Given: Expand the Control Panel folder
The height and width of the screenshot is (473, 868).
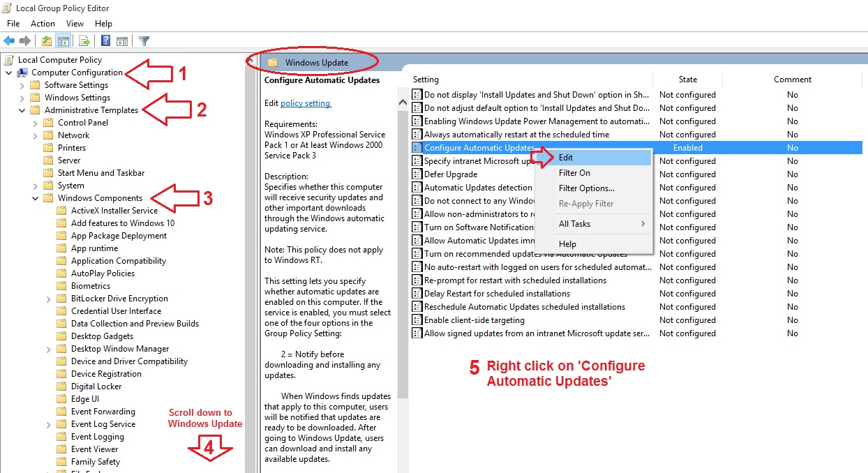Looking at the screenshot, I should coord(36,123).
